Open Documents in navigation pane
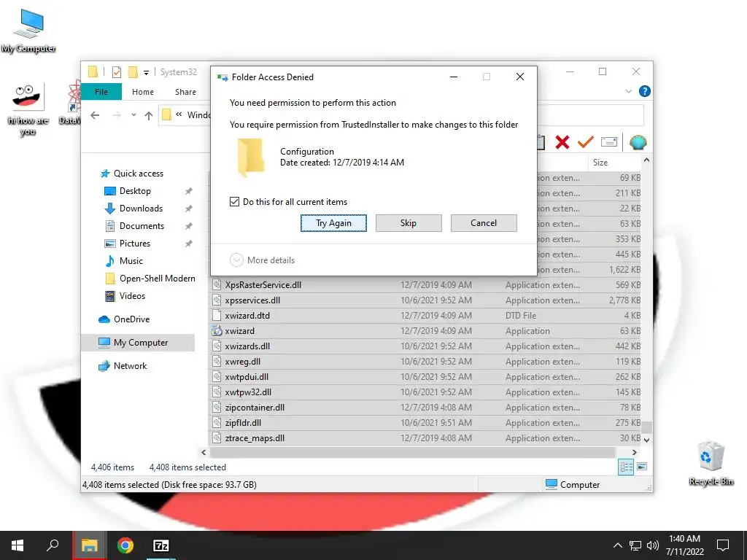Image resolution: width=747 pixels, height=560 pixels. click(142, 226)
